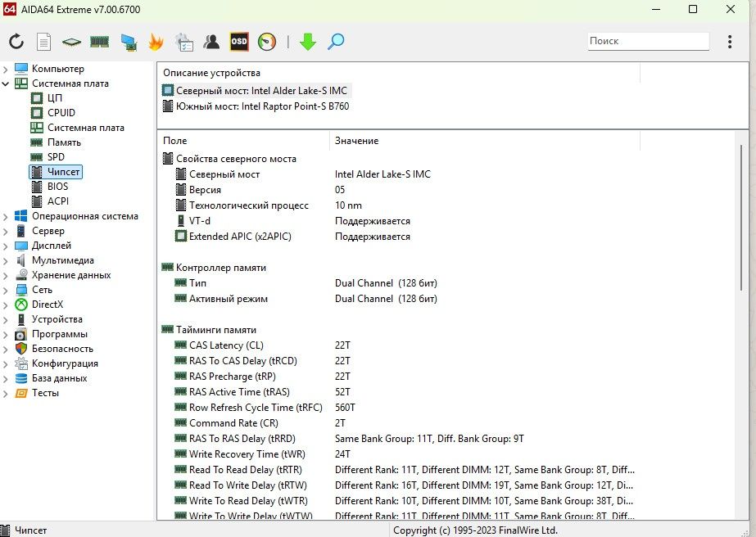The image size is (756, 537).
Task: Expand the Сеть tree node
Action: click(6, 291)
